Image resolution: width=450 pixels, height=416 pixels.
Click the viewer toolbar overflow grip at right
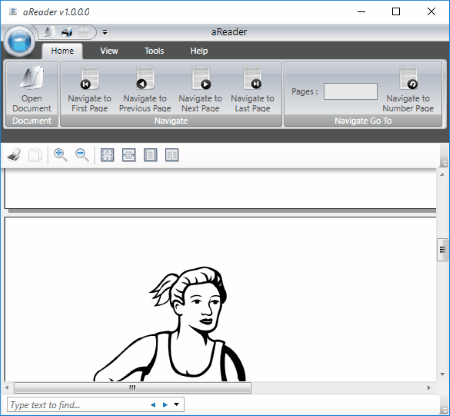[x=444, y=155]
